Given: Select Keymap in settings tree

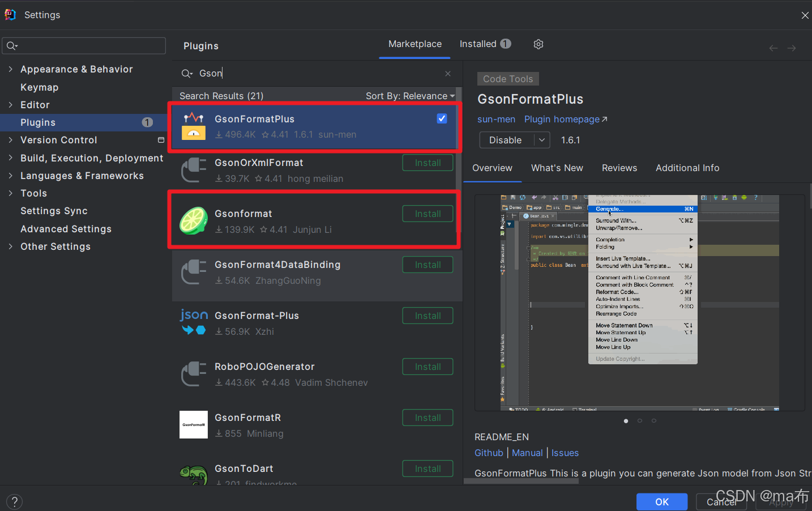Looking at the screenshot, I should 40,87.
